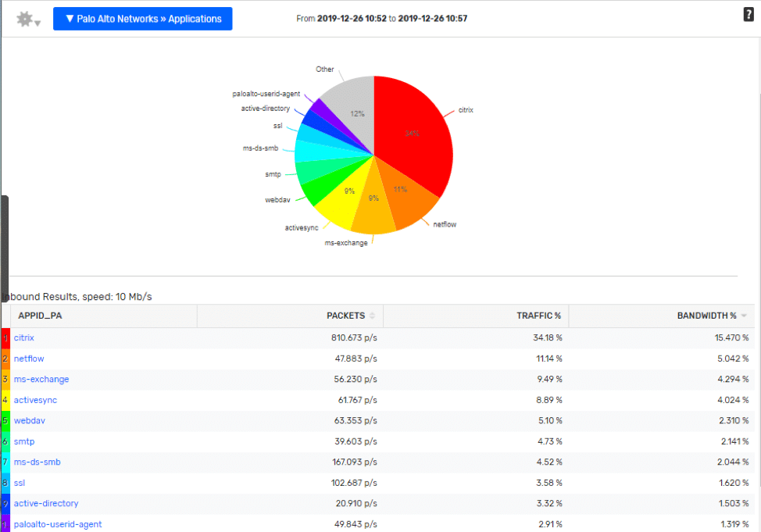Open the activesync application link

(x=35, y=400)
